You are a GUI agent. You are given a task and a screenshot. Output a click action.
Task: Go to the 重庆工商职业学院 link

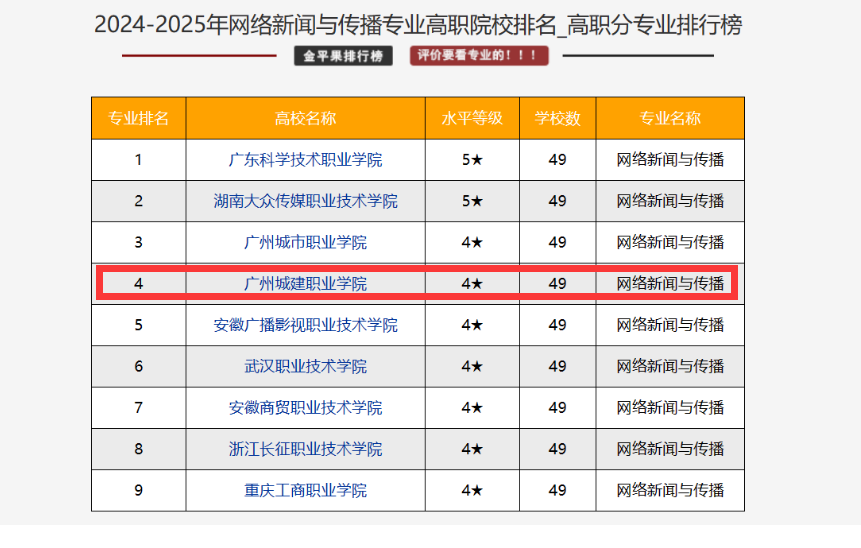click(x=305, y=490)
